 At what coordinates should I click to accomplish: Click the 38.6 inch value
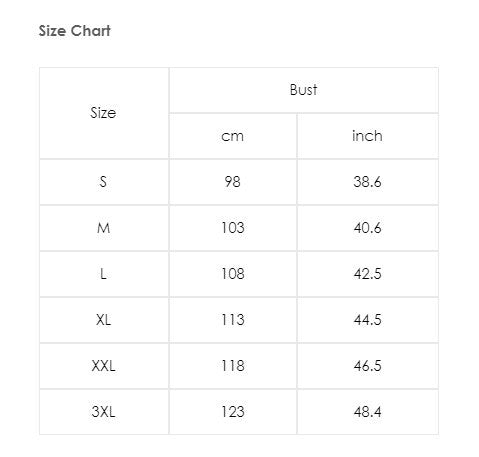coord(368,182)
